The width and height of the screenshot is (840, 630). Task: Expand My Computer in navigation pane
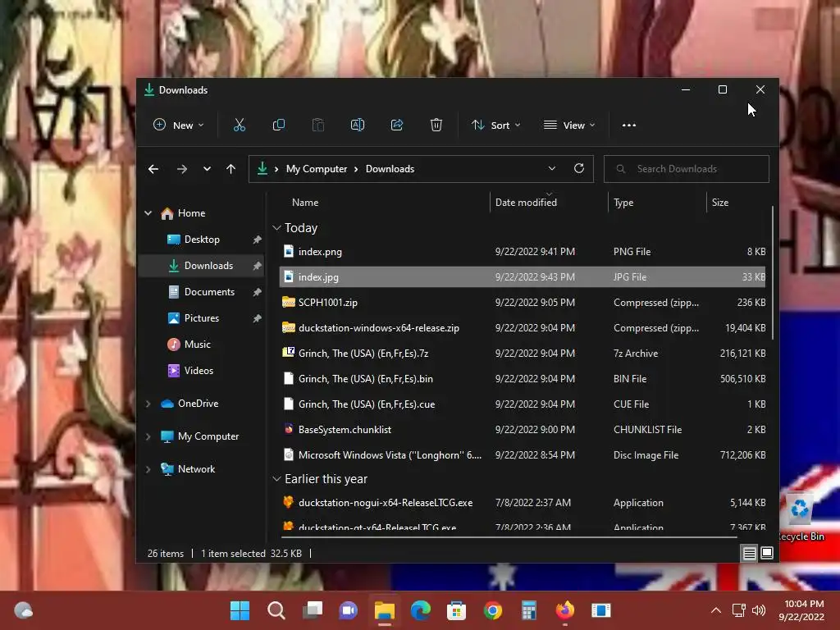pos(148,436)
